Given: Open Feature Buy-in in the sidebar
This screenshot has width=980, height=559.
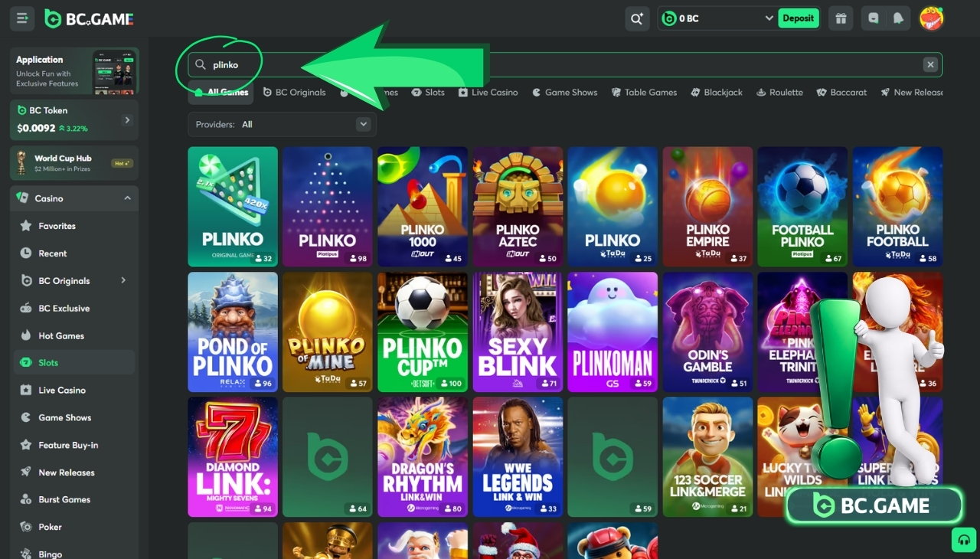Looking at the screenshot, I should (x=74, y=445).
